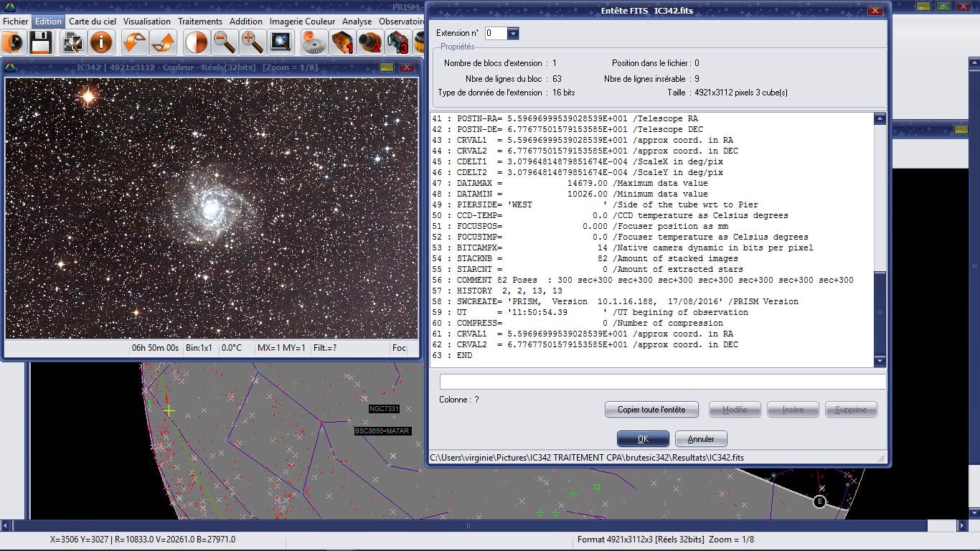
Task: Click the floppy disk save icon
Action: [x=40, y=42]
